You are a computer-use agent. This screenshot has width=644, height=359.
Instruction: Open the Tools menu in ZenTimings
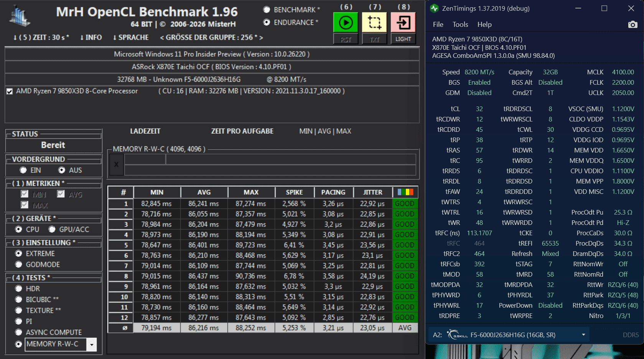460,25
